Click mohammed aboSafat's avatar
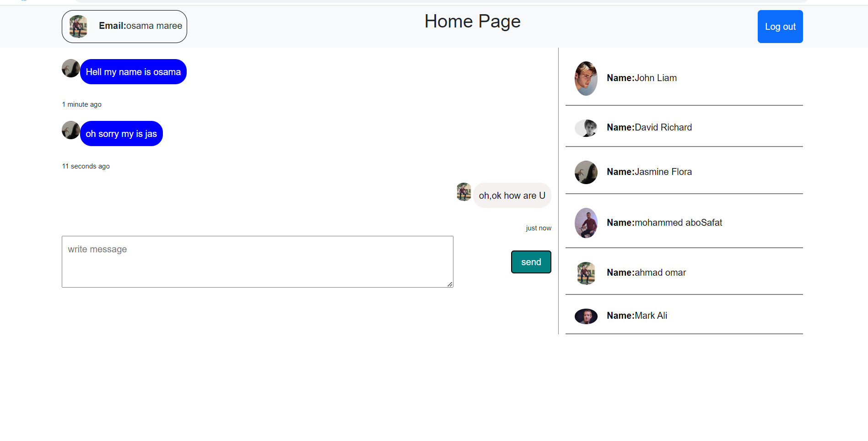This screenshot has height=441, width=868. tap(586, 223)
